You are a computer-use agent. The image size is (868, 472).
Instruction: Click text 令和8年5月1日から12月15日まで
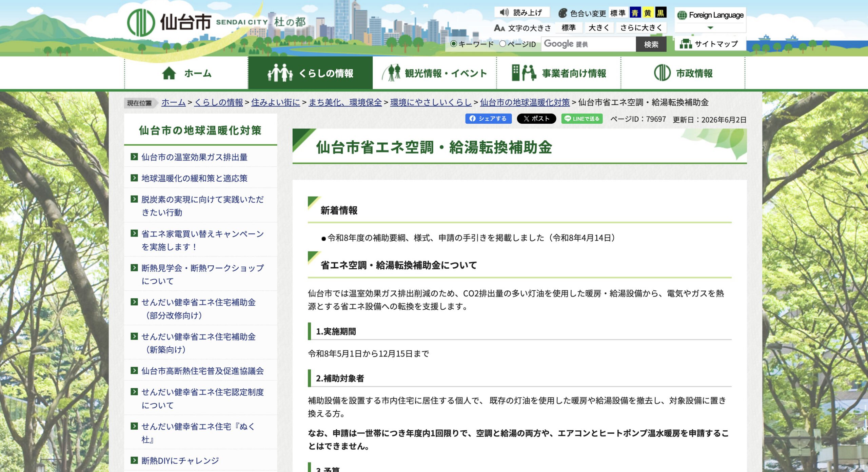(369, 354)
